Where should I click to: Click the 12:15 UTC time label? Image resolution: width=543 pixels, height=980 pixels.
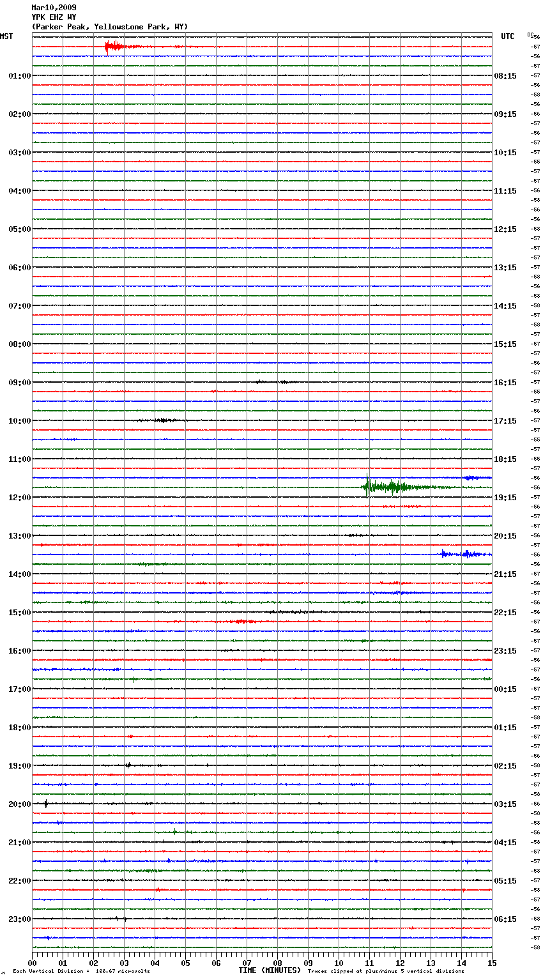point(505,229)
